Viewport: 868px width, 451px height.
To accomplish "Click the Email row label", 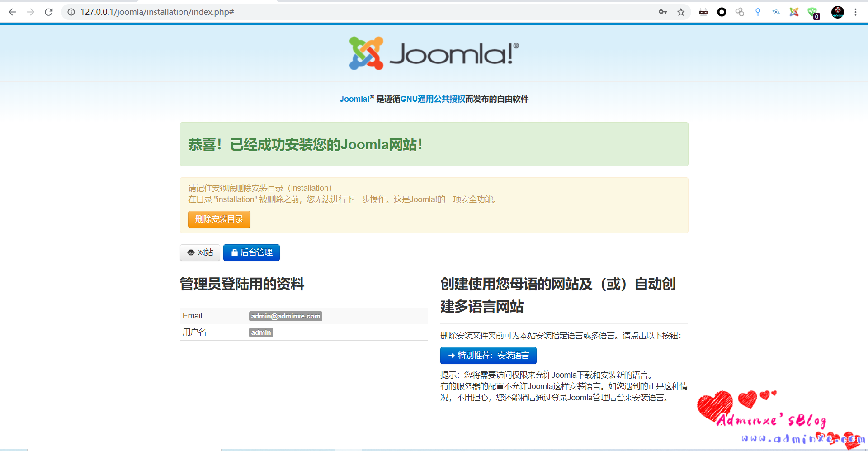I will (x=192, y=316).
